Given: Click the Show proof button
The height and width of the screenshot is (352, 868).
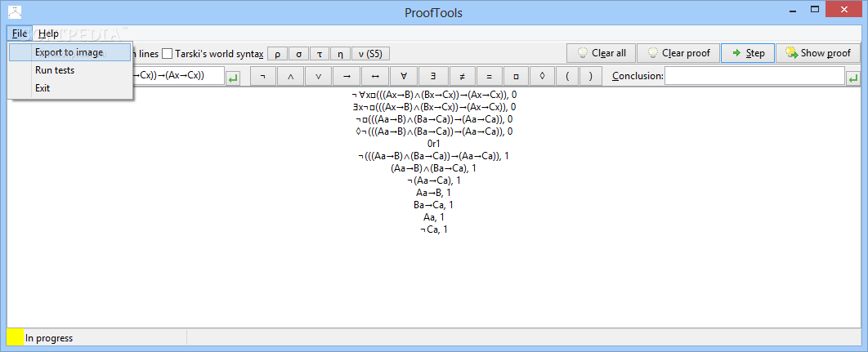Looking at the screenshot, I should (x=817, y=53).
